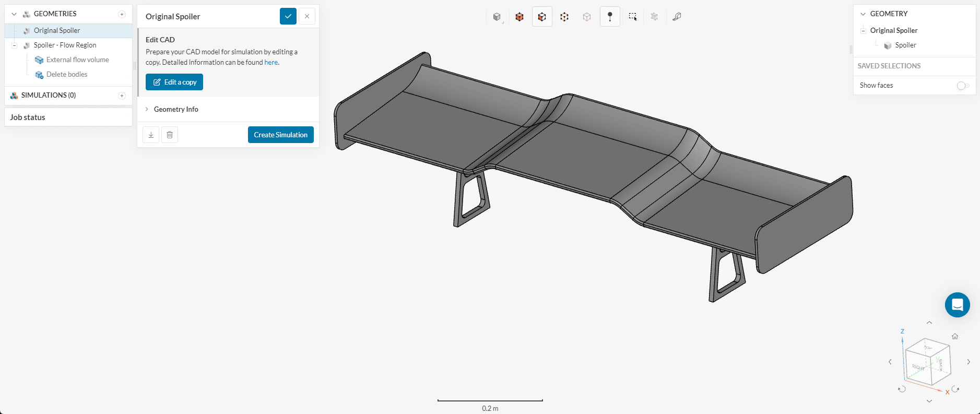Select External flow volume tree item
Screen dimensions: 980x414
click(77, 60)
